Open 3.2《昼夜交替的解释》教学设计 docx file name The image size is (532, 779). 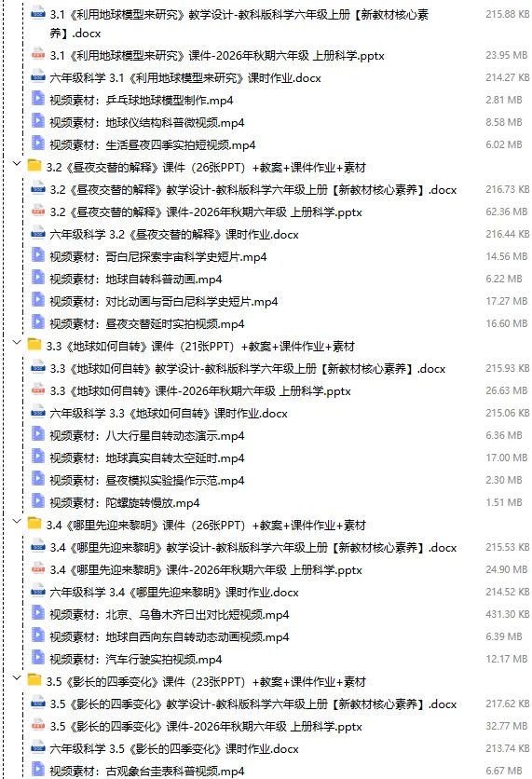253,190
